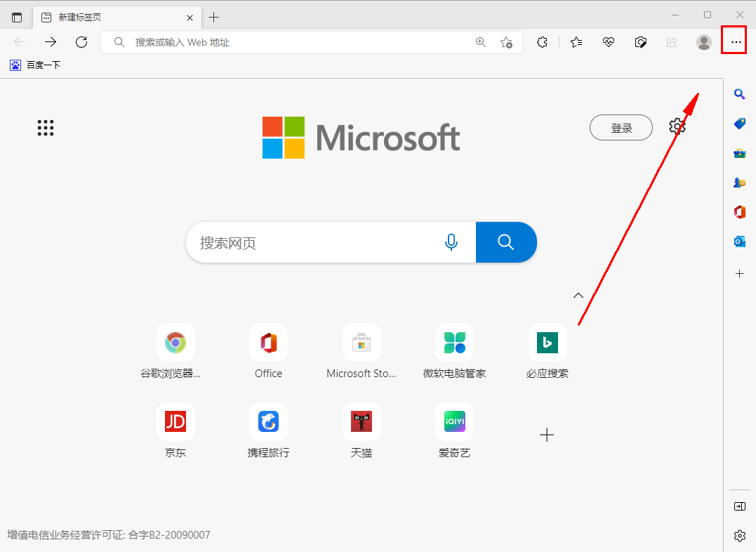Click the zoom magnifier icon in address bar
The image size is (756, 552).
(481, 42)
